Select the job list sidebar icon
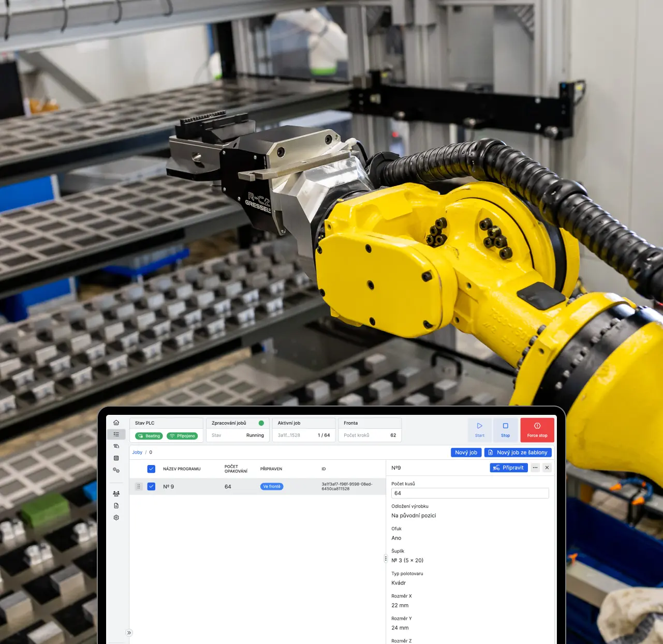Screen dimensions: 663x644 pyautogui.click(x=116, y=435)
